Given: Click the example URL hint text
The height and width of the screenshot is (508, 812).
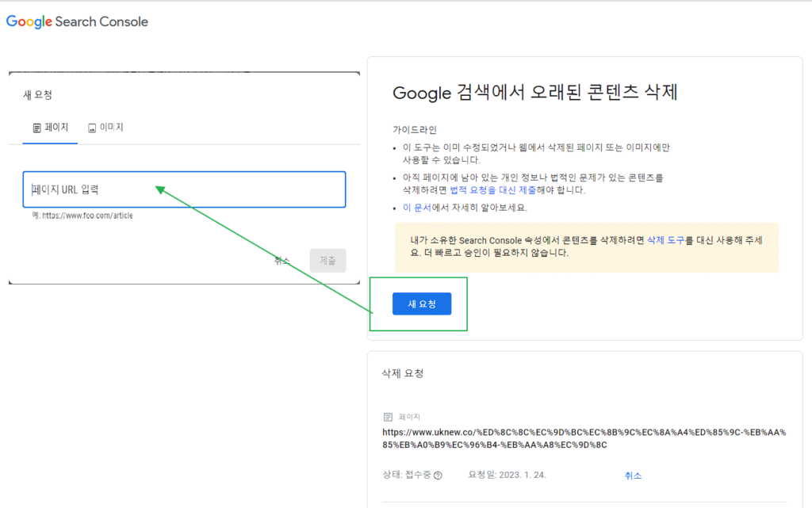Looking at the screenshot, I should (x=82, y=216).
